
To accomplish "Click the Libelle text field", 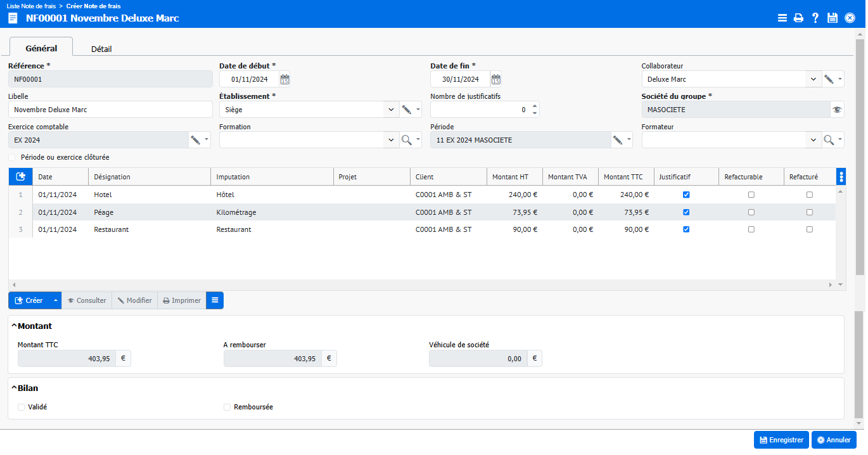I will pos(110,110).
